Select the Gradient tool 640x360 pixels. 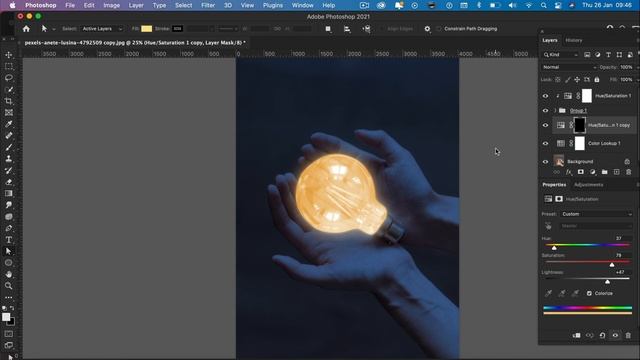9,193
